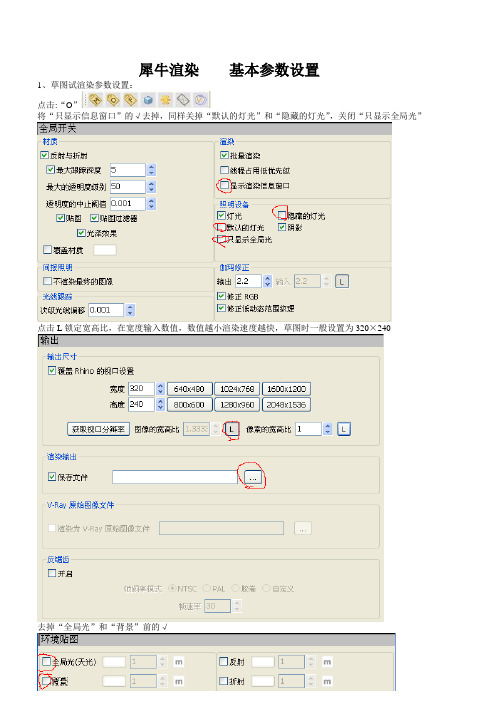Click the L lock beside 图像的宽高比
This screenshot has height=702, width=496.
(231, 429)
